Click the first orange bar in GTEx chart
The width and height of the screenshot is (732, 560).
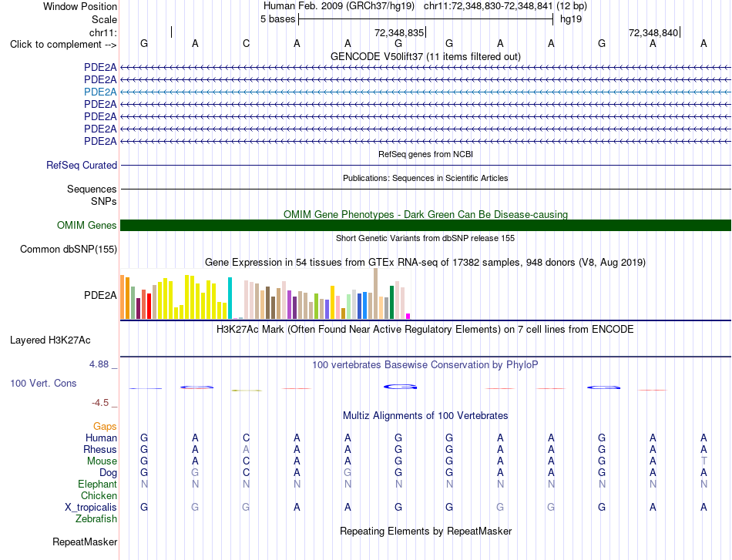click(123, 297)
